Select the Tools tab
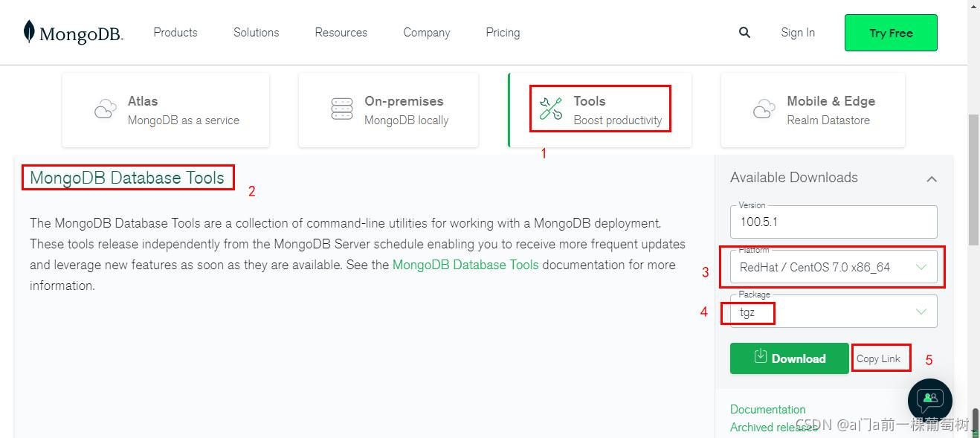 point(600,110)
